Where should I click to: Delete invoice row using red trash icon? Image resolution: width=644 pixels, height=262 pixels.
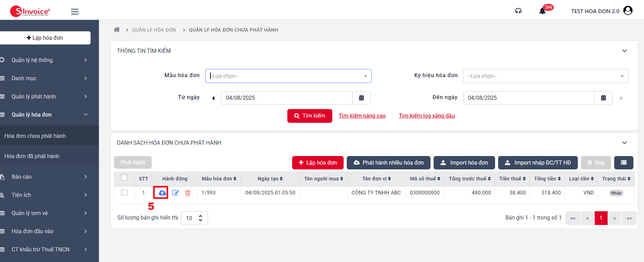188,193
